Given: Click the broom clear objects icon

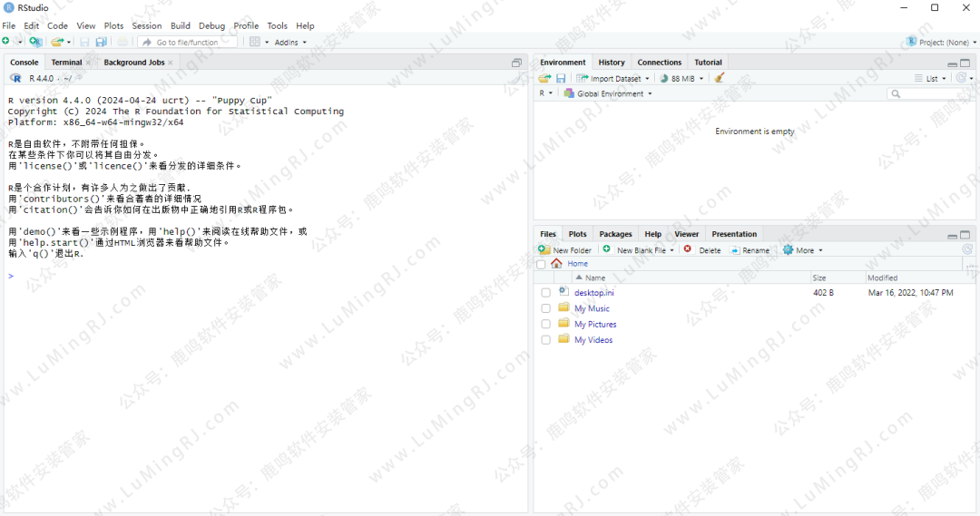Looking at the screenshot, I should click(720, 78).
